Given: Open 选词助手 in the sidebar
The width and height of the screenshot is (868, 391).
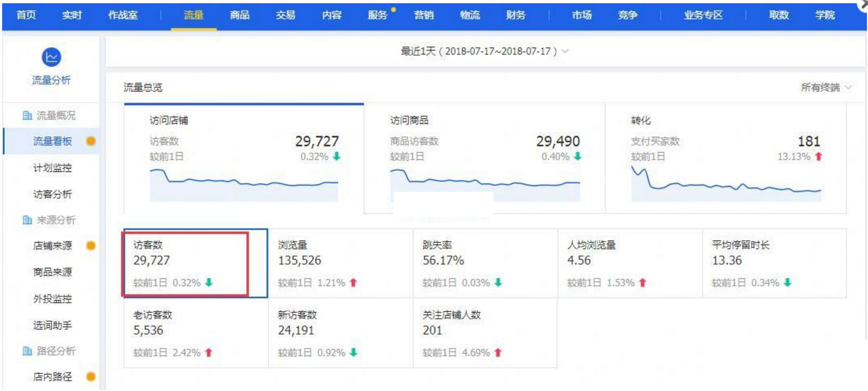Looking at the screenshot, I should coord(53,325).
